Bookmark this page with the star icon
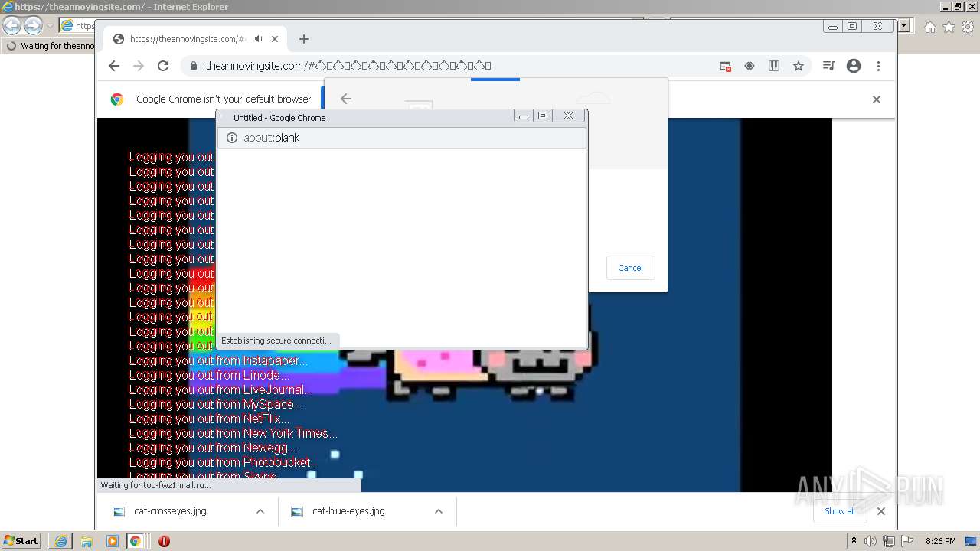This screenshot has width=980, height=551. [799, 66]
